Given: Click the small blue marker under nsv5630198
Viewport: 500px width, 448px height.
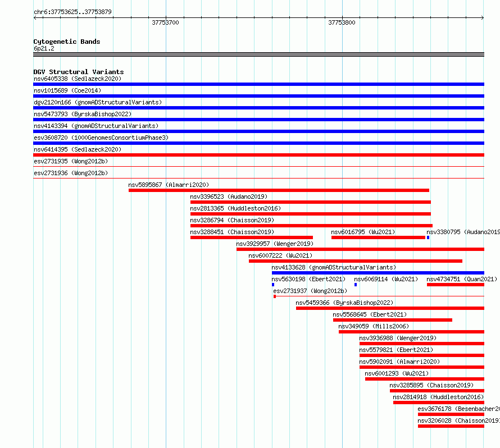Looking at the screenshot, I should pyautogui.click(x=273, y=285).
